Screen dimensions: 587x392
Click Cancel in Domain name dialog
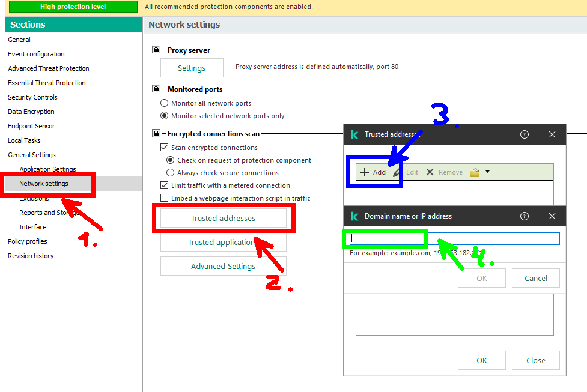point(536,278)
